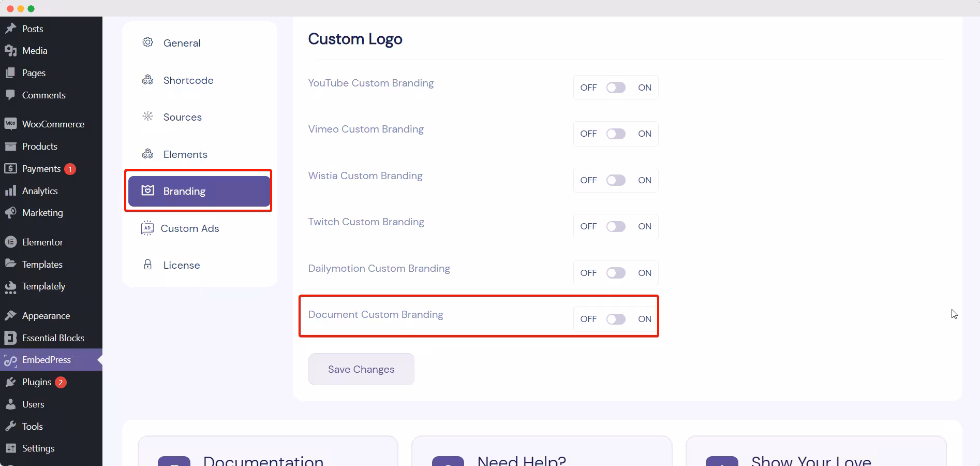Screen dimensions: 980x466
Task: Click the Save Changes button
Action: click(361, 369)
